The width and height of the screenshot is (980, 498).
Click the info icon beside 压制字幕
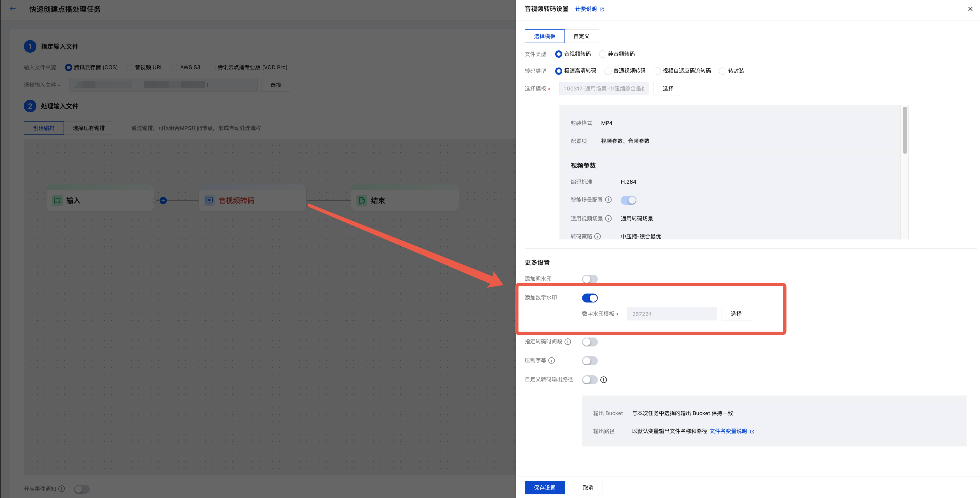click(x=551, y=360)
